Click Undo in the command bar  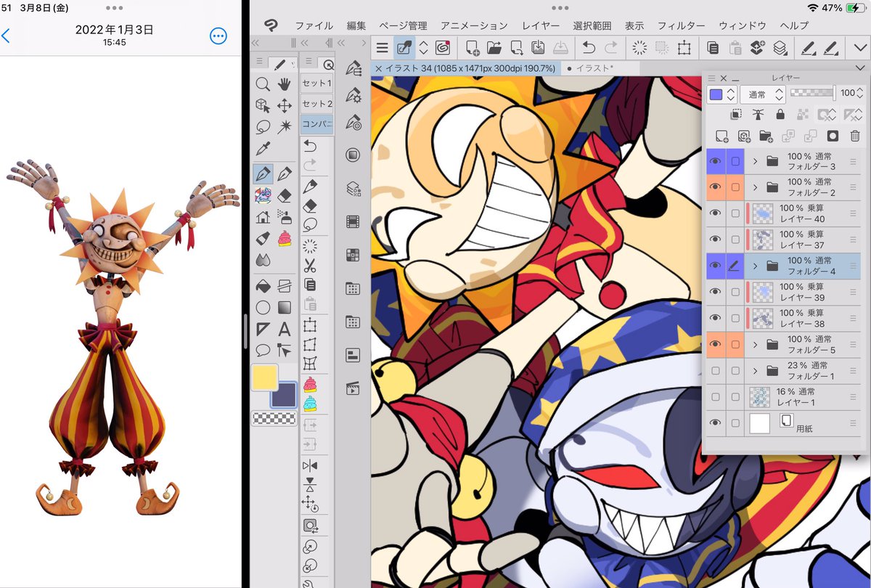point(587,48)
